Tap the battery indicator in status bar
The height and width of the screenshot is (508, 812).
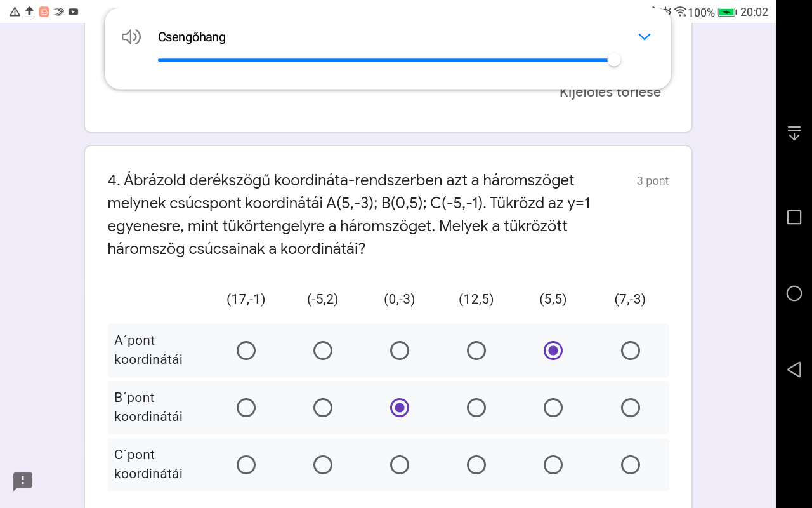pos(727,12)
